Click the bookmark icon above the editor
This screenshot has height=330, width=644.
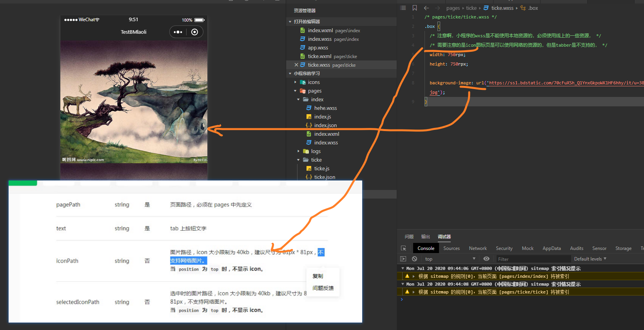point(415,8)
